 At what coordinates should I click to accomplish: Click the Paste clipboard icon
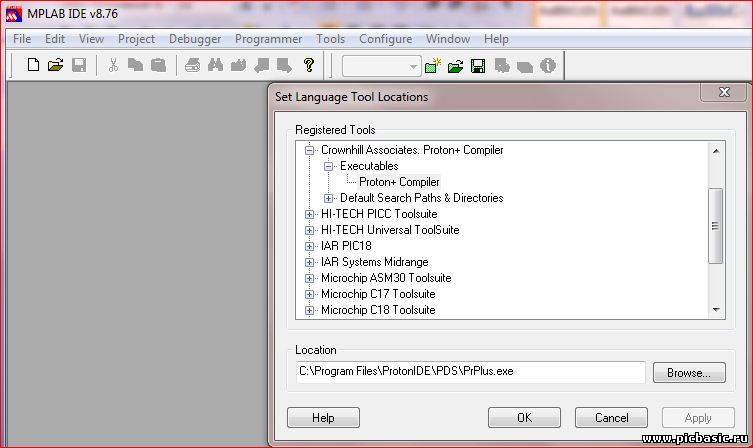click(x=158, y=65)
